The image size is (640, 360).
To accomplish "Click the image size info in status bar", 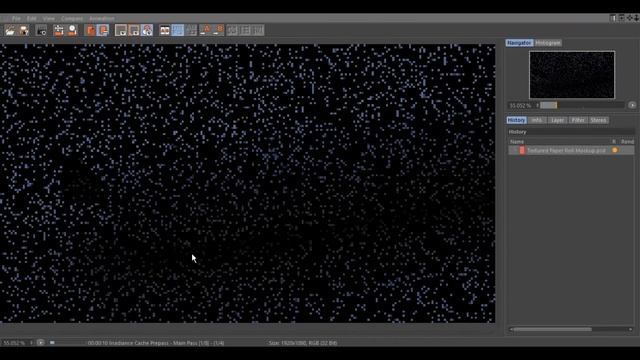I will click(303, 343).
